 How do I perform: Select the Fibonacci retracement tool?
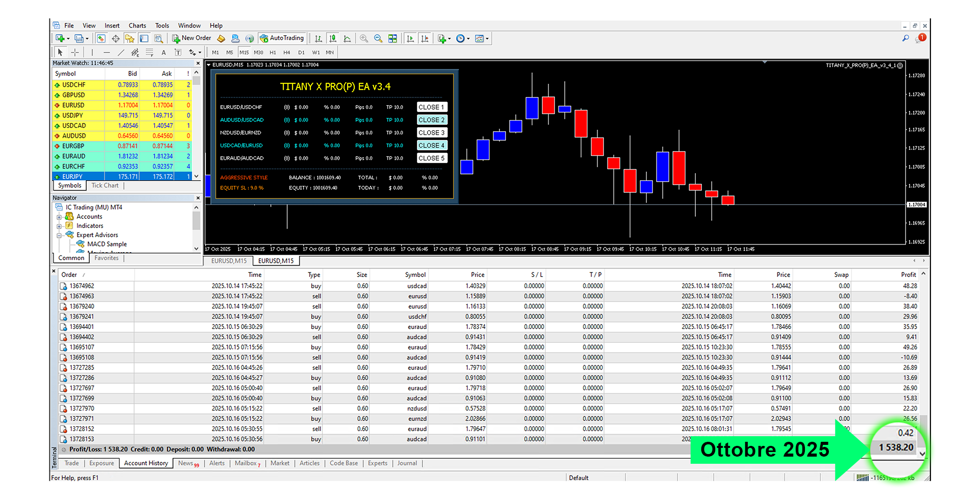(150, 53)
